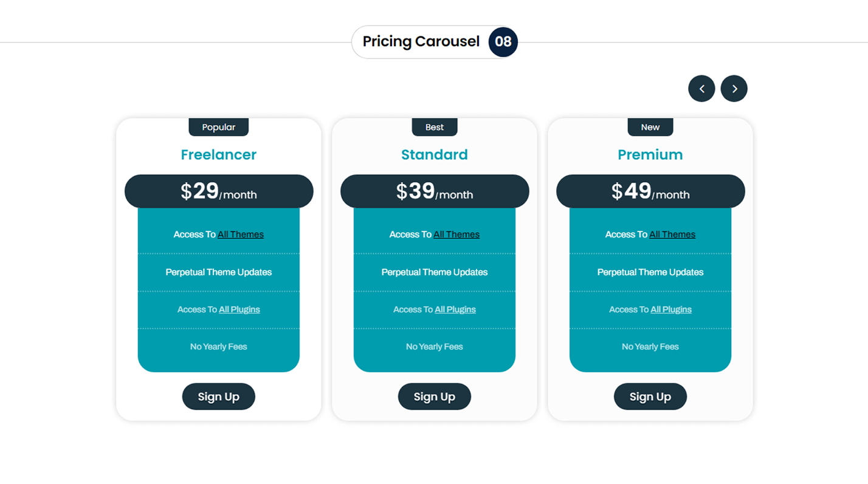Sign up for the Standard plan
868x484 pixels.
pyautogui.click(x=434, y=397)
